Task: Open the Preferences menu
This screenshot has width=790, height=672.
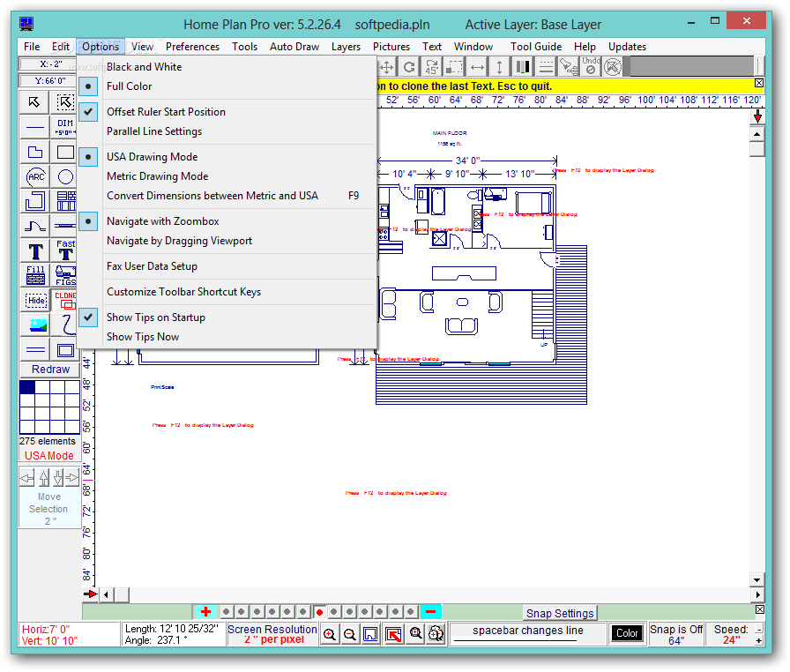Action: click(192, 47)
